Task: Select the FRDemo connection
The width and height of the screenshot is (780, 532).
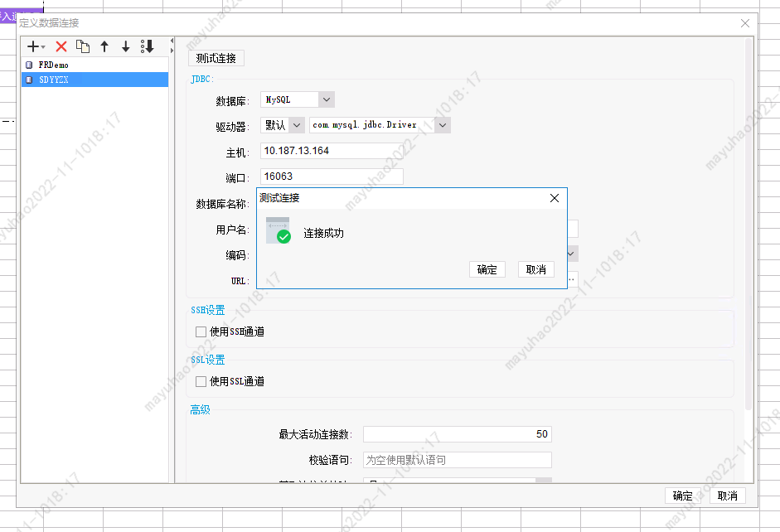Action: 95,65
